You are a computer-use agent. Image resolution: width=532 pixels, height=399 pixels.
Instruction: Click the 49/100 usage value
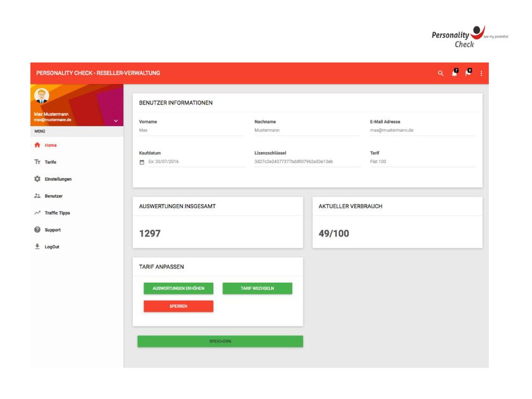(334, 233)
